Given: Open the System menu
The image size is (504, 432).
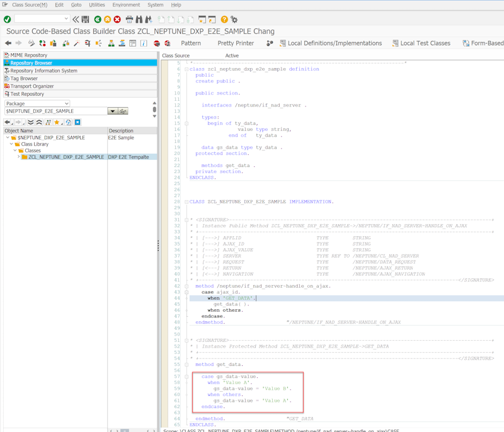Looking at the screenshot, I should (155, 5).
